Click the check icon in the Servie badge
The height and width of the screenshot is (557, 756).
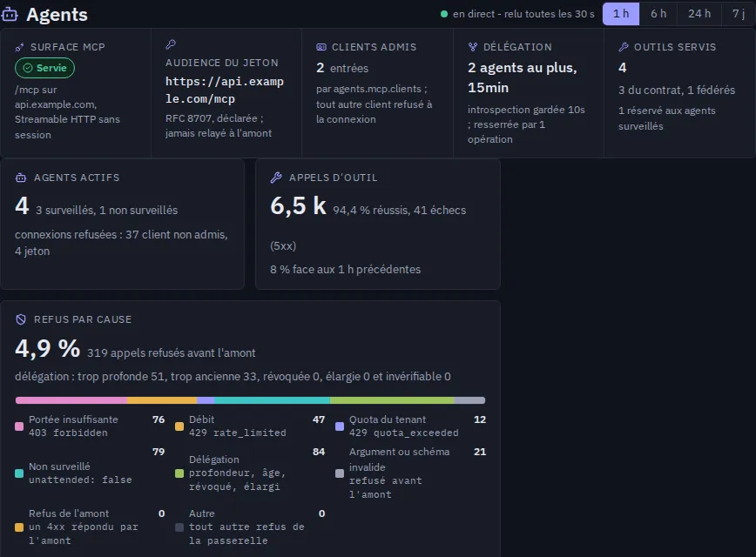pyautogui.click(x=28, y=68)
